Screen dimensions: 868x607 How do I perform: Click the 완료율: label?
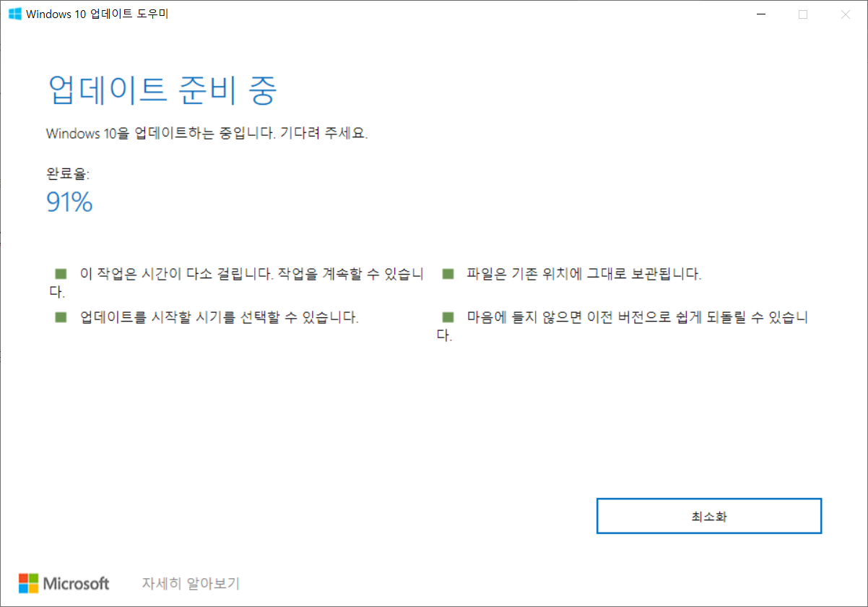(x=68, y=173)
